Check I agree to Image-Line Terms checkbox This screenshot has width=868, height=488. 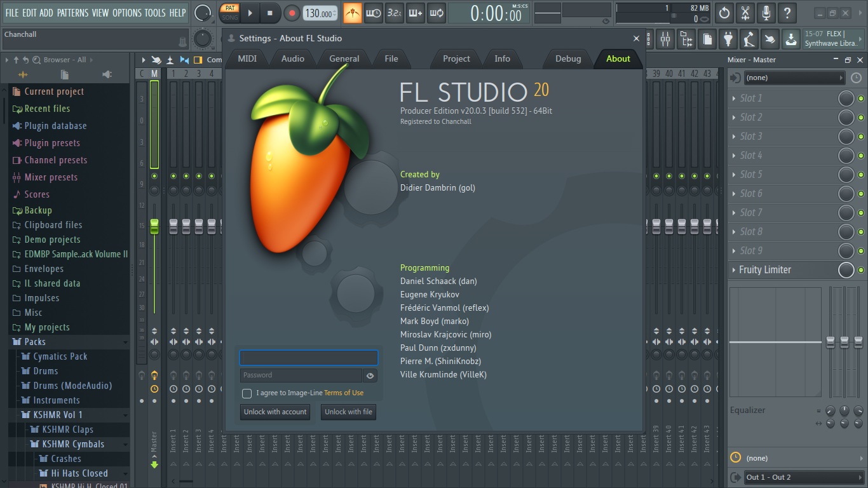coord(247,393)
